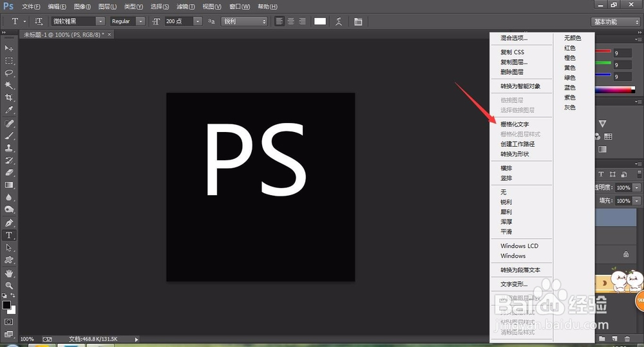Toggle text orientation in options bar

pos(39,21)
